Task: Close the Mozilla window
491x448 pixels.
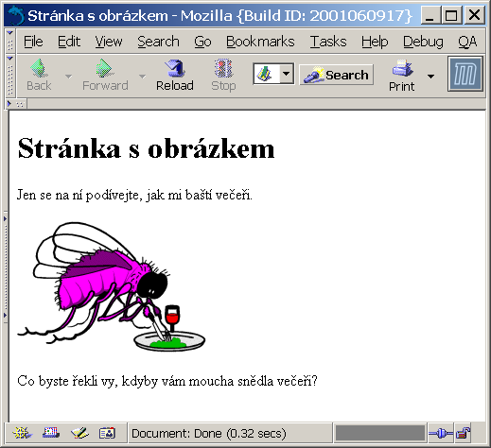Action: (474, 15)
